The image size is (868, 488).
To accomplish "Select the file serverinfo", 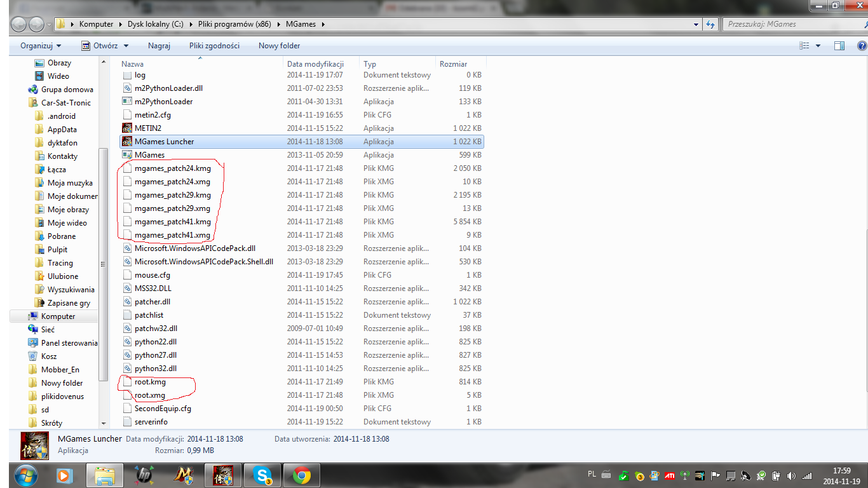I will coord(151,422).
